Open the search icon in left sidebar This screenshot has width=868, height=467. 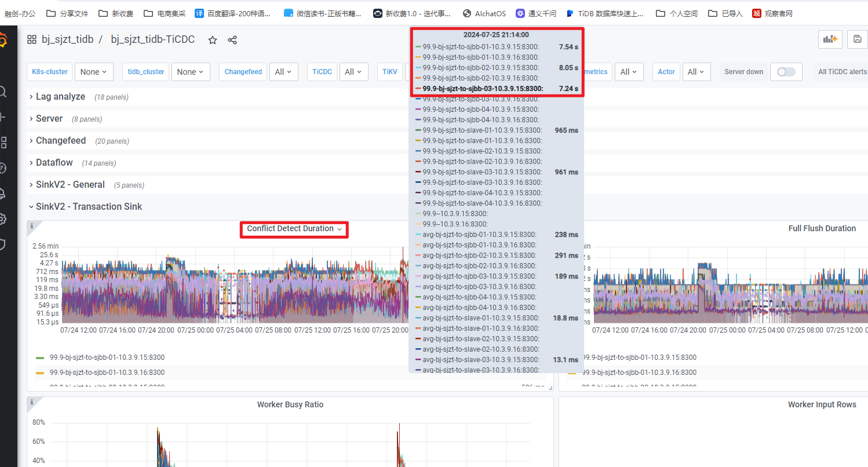coord(2,92)
